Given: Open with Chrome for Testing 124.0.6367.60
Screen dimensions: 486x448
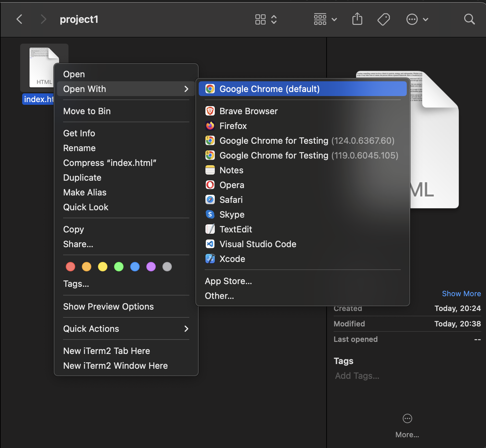Looking at the screenshot, I should pyautogui.click(x=303, y=141).
